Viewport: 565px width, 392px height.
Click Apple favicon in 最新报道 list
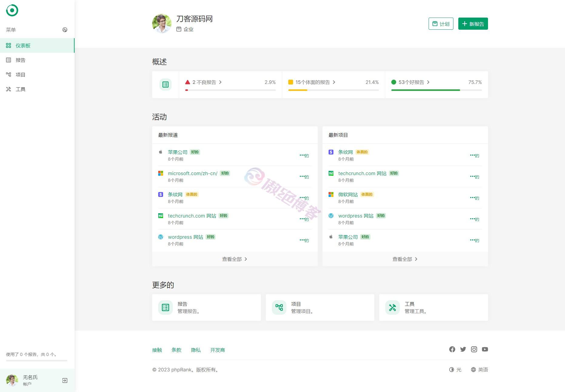[x=161, y=152]
